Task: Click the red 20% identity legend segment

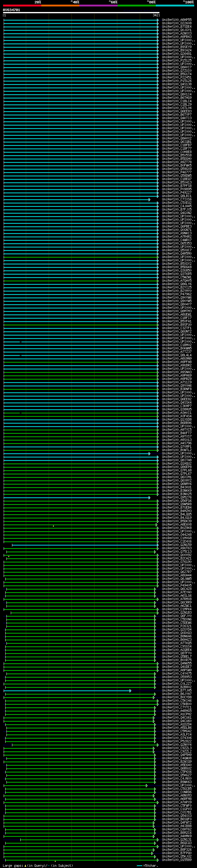Action: pos(22,6)
